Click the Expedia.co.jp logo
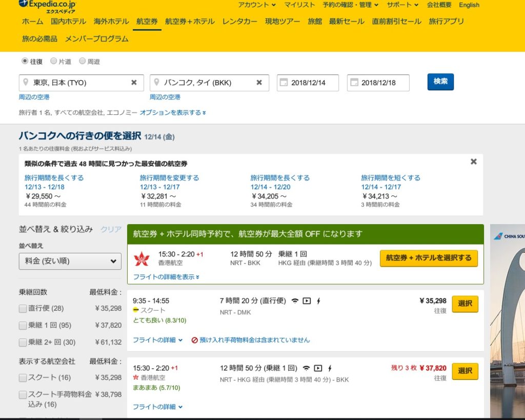This screenshot has width=525, height=420. [47, 6]
